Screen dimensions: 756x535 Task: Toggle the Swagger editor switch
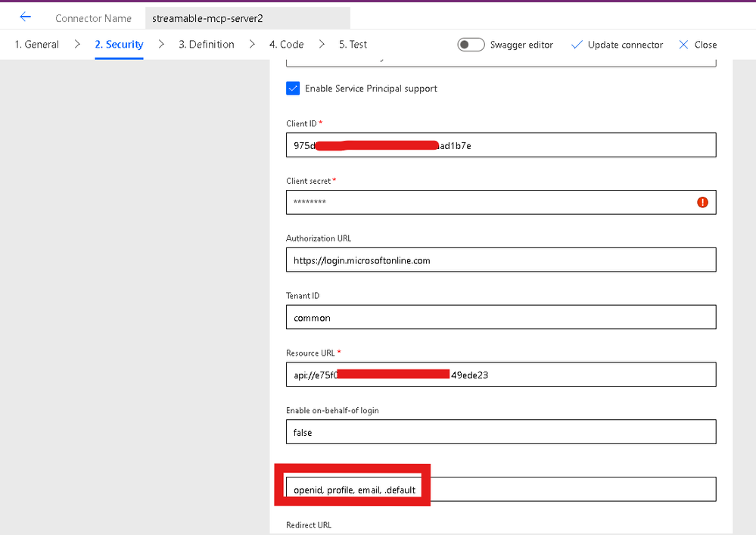point(471,45)
